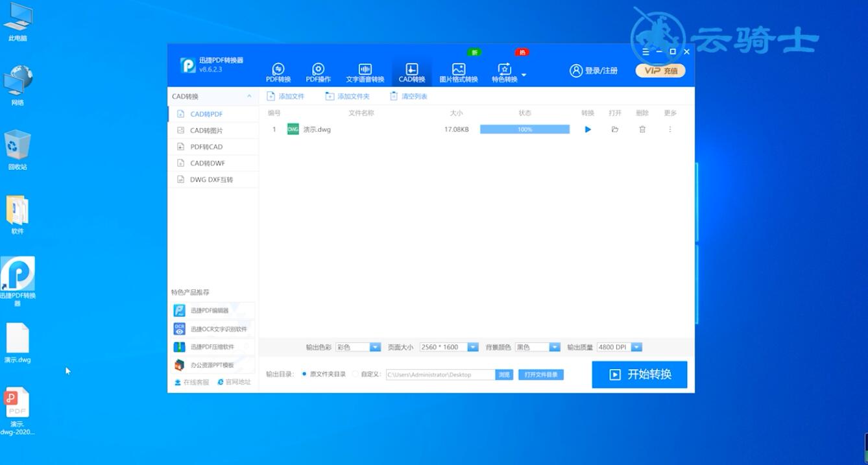The height and width of the screenshot is (465, 868).
Task: Click the 状态 column header
Action: point(525,113)
